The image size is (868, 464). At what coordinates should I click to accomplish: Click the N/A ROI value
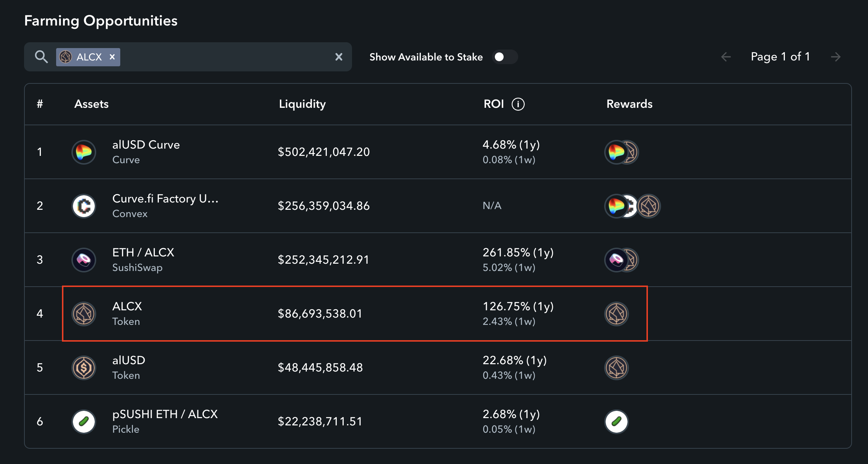coord(492,206)
